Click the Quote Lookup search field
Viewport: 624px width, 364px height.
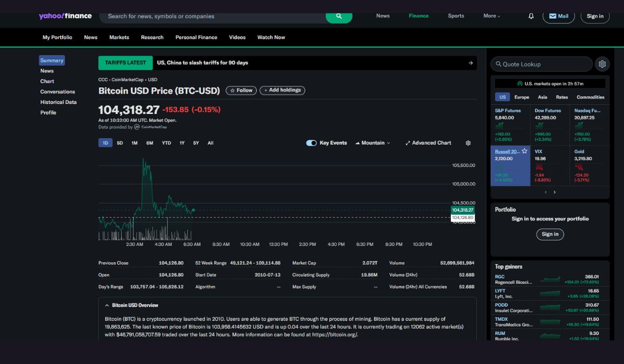pos(541,64)
